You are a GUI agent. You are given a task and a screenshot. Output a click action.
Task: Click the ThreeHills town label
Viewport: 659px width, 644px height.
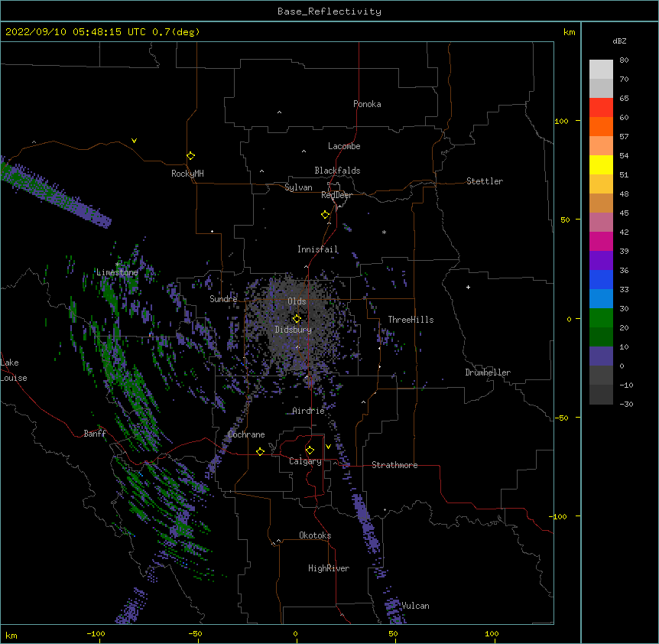(x=411, y=320)
